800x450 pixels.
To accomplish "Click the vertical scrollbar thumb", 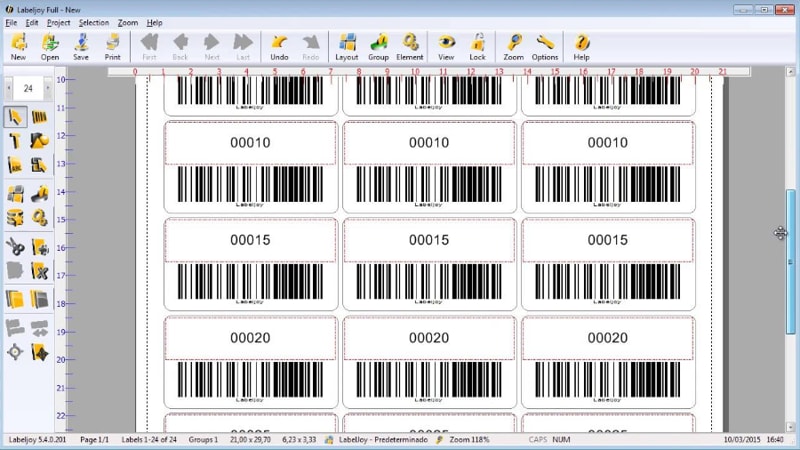I will 791,262.
